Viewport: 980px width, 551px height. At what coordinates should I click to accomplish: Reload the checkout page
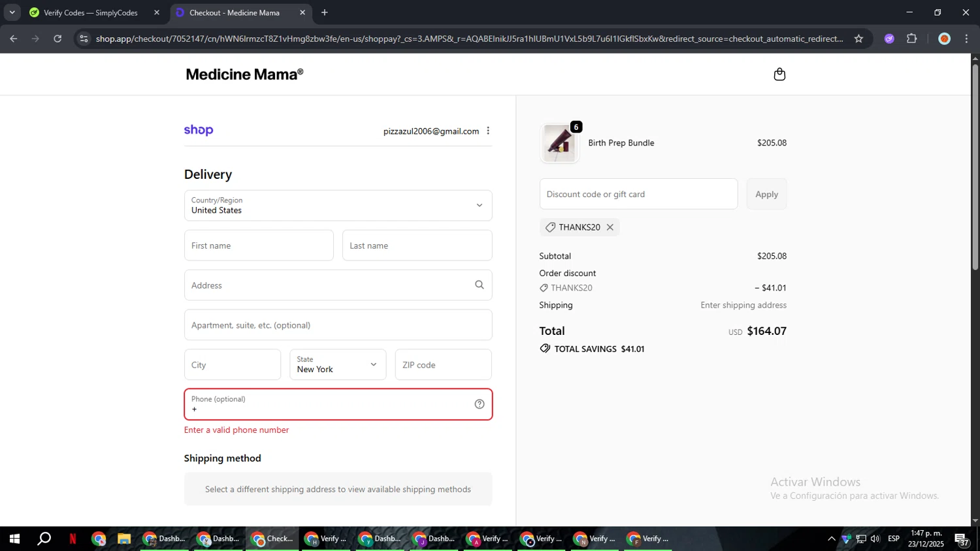[x=57, y=39]
